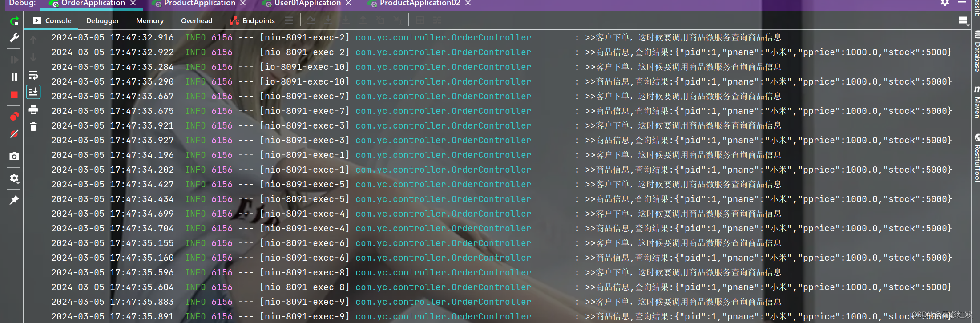The image size is (980, 323).
Task: Toggle soft-wrap for console output
Action: [33, 75]
